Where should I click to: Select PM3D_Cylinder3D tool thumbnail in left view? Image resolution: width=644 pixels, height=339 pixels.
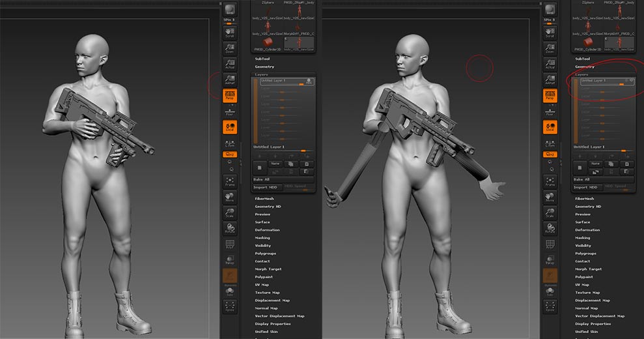pos(268,43)
